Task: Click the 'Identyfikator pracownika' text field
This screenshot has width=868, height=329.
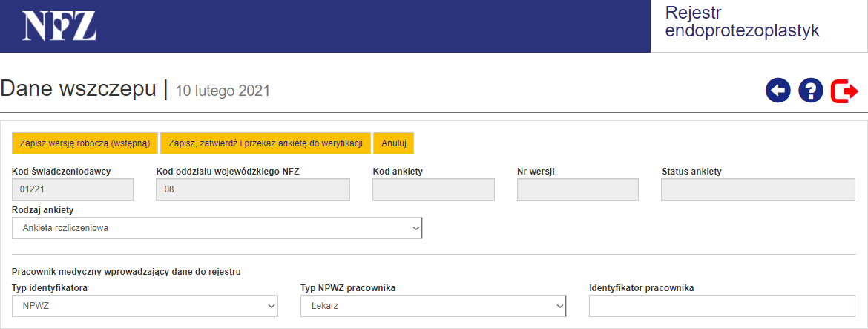Action: point(722,306)
